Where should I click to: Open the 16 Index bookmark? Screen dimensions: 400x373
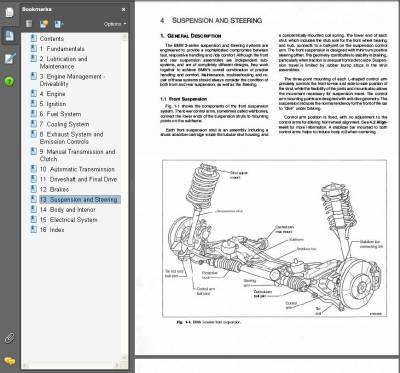pyautogui.click(x=52, y=230)
